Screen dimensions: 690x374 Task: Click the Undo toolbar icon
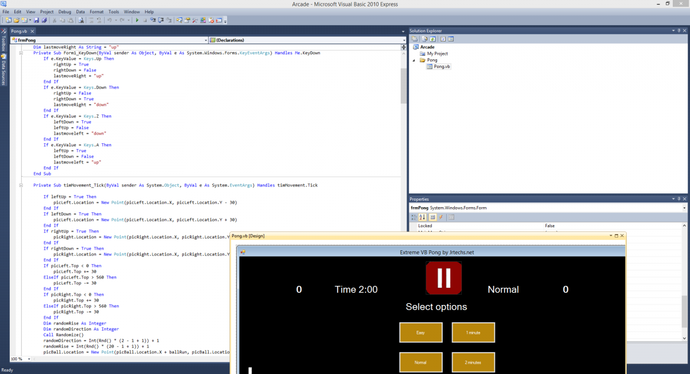[110, 20]
